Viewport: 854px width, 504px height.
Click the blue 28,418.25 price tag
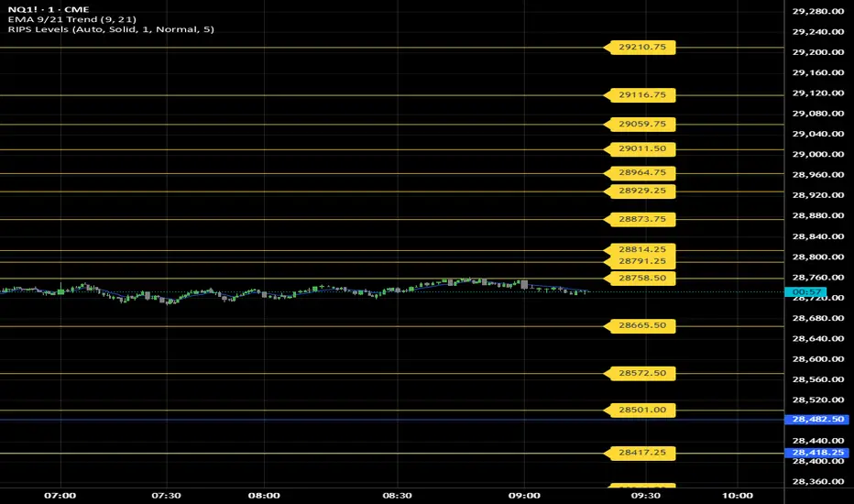(x=816, y=453)
